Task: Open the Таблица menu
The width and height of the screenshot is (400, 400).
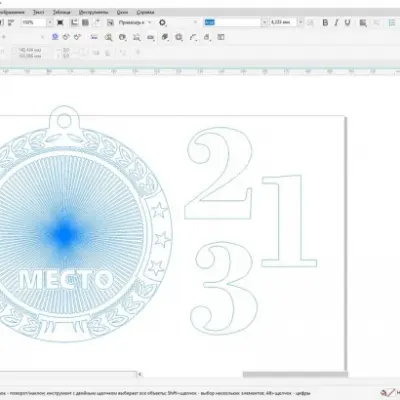Action: point(62,12)
